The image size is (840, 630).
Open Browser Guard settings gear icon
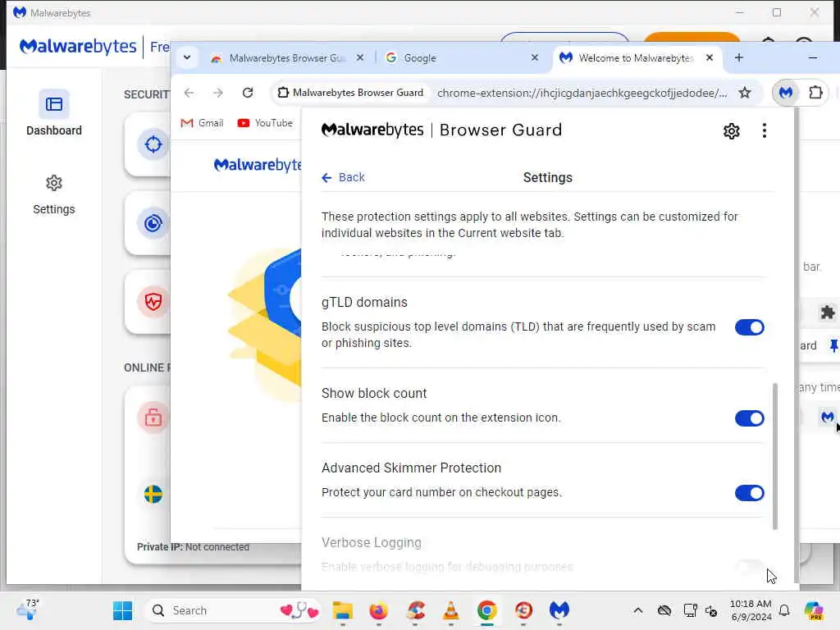[731, 130]
